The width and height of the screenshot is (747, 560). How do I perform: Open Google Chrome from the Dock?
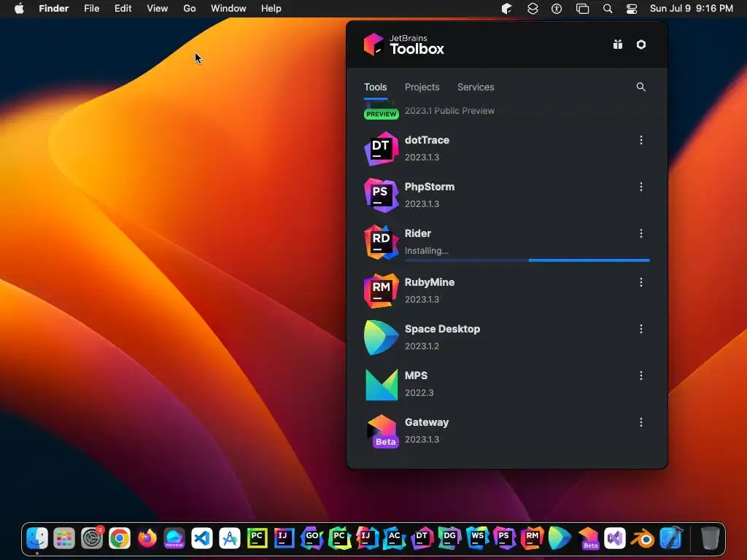pos(120,538)
